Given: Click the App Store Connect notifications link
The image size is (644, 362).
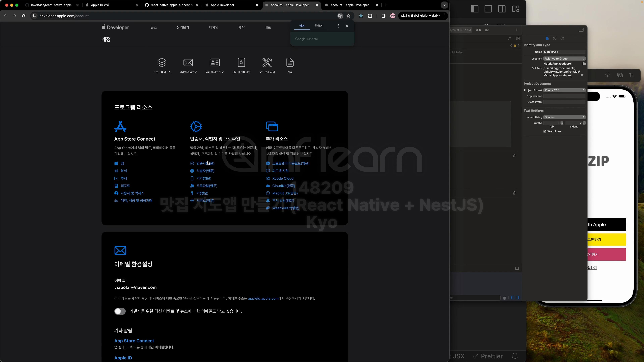Looking at the screenshot, I should coord(134,341).
